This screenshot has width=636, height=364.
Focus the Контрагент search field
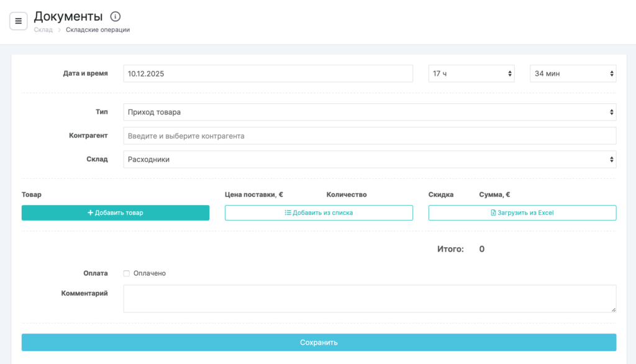(x=370, y=136)
